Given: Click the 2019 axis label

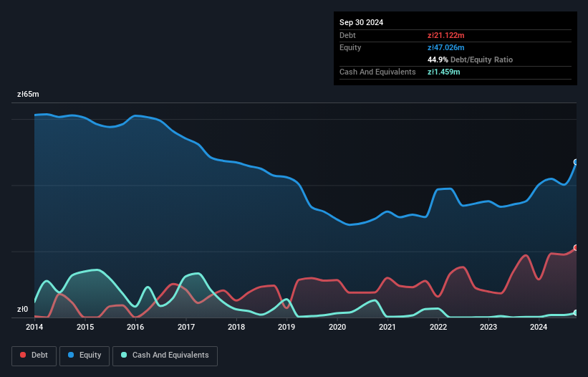Looking at the screenshot, I should click(x=286, y=327).
